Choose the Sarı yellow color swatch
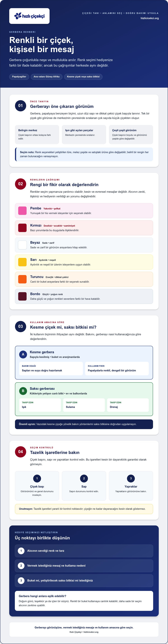 point(22,262)
